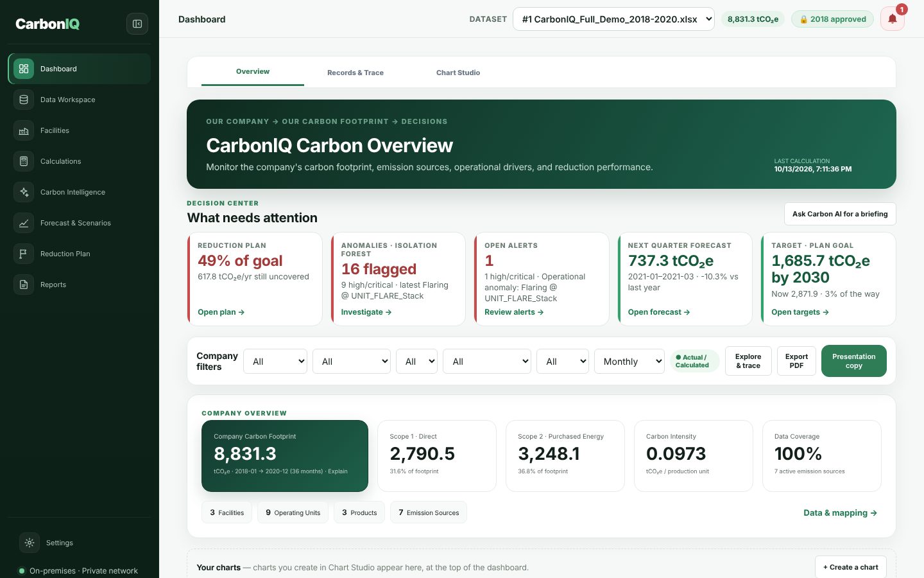924x578 pixels.
Task: Follow the Investigate link
Action: pyautogui.click(x=366, y=312)
